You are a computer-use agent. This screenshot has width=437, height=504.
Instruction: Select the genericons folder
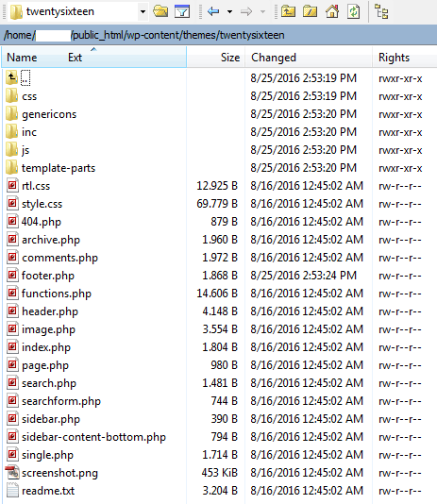click(49, 114)
